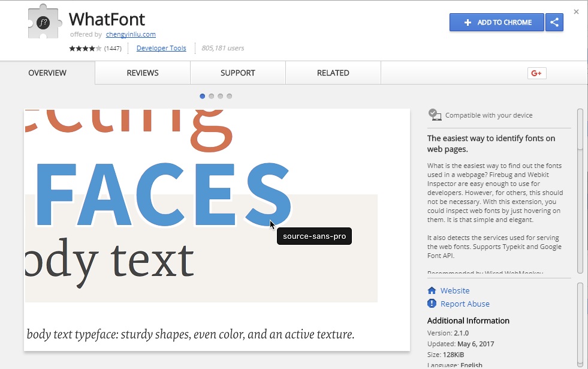The width and height of the screenshot is (588, 369).
Task: Click the star rating icons
Action: coord(85,49)
